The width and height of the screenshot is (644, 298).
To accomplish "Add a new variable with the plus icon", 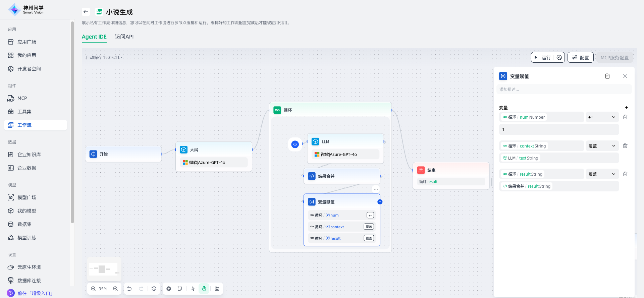I will (x=626, y=108).
